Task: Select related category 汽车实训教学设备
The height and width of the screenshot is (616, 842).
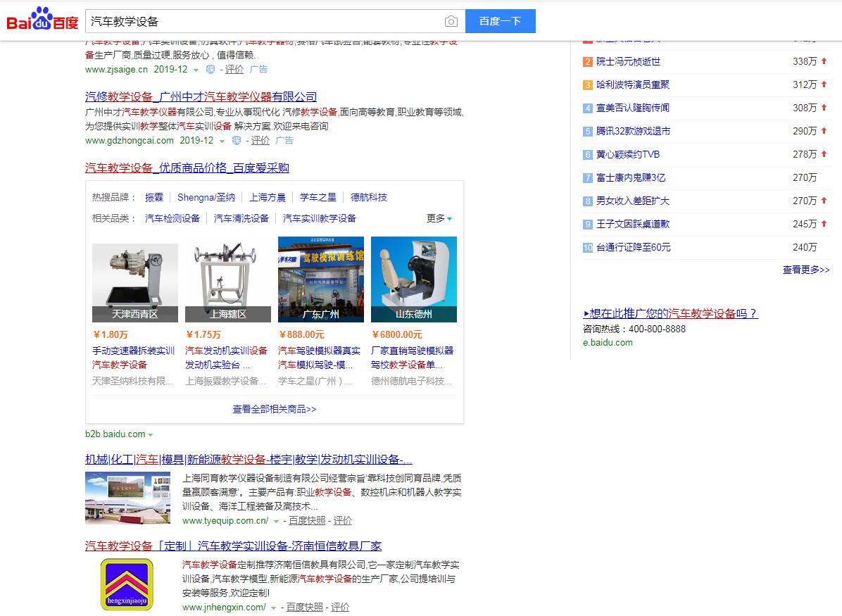Action: point(320,218)
